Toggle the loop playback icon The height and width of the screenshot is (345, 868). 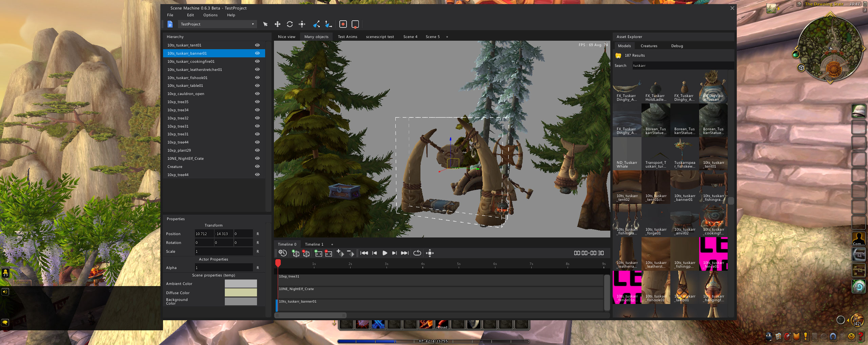[417, 253]
